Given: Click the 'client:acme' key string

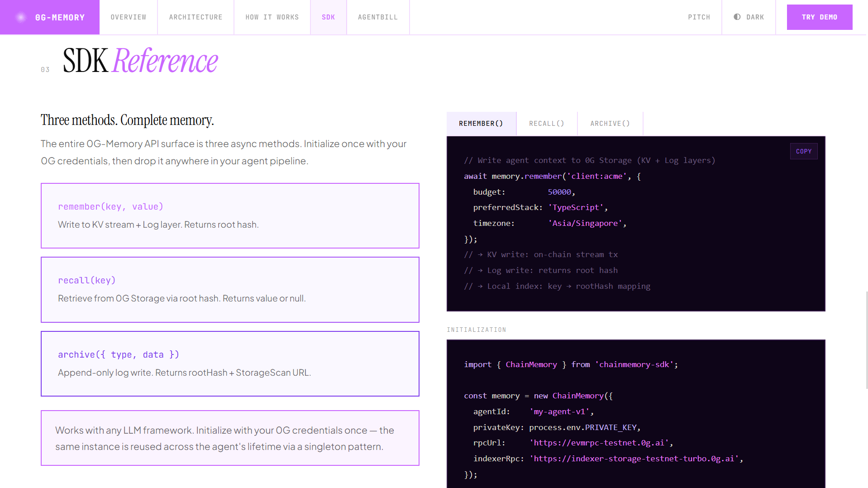Looking at the screenshot, I should pos(597,176).
